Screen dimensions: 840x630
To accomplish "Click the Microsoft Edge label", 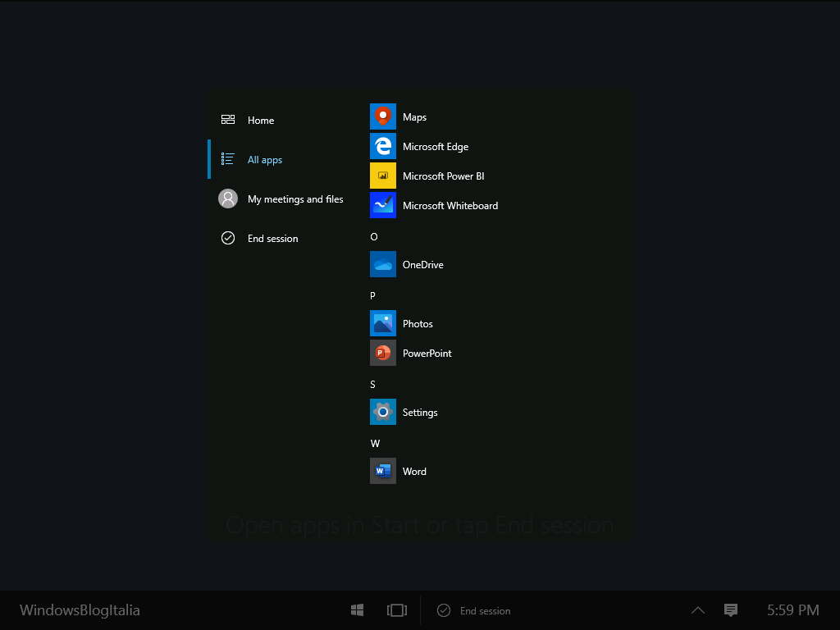I will click(x=436, y=147).
